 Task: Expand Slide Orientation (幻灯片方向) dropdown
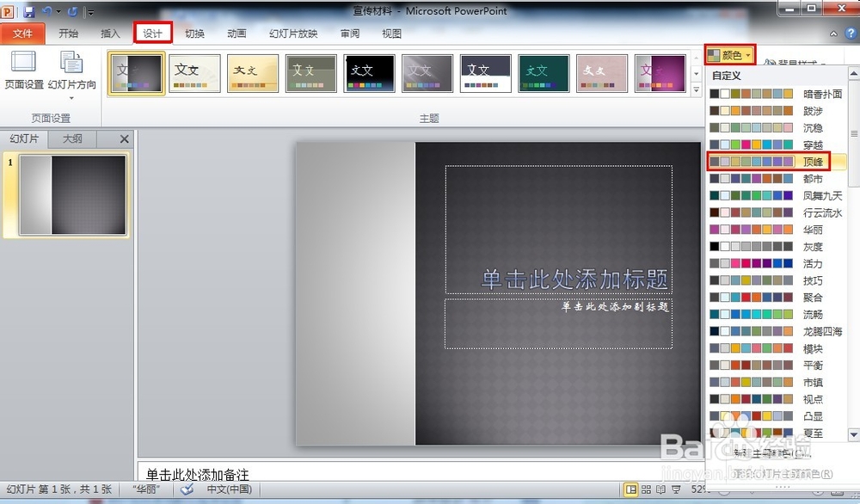[71, 96]
